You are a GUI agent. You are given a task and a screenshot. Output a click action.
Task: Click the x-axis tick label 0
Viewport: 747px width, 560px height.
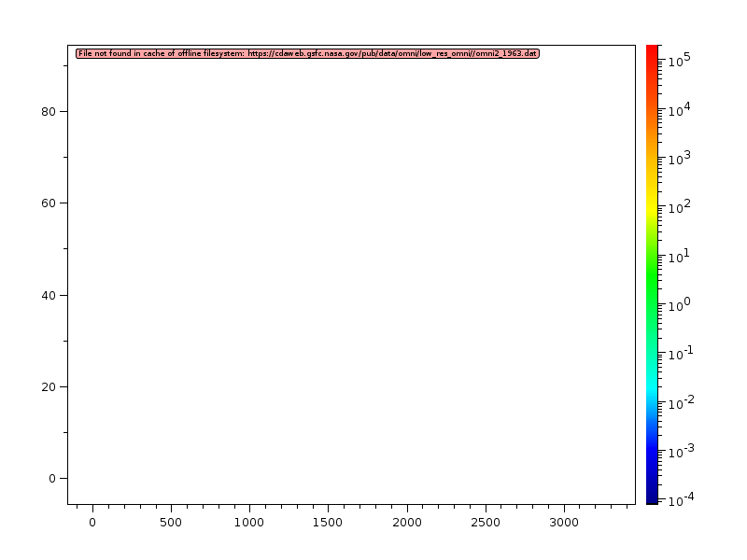(92, 523)
